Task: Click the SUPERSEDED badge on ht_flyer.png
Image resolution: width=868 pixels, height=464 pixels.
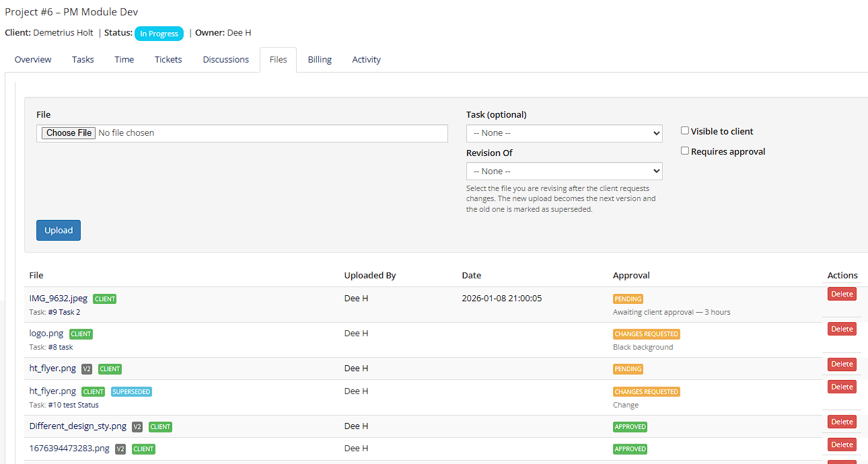Action: (131, 391)
